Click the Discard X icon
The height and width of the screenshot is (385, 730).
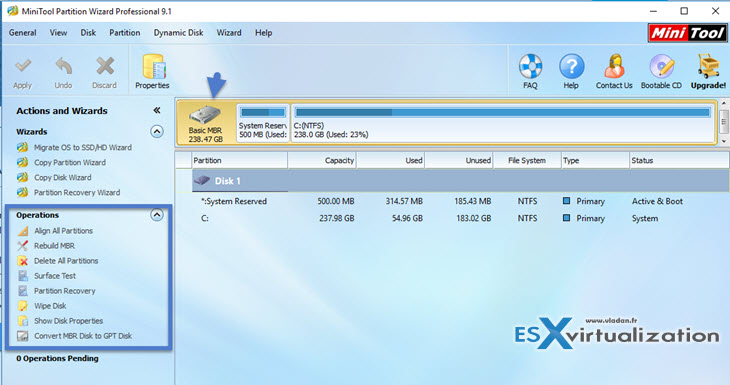[105, 66]
